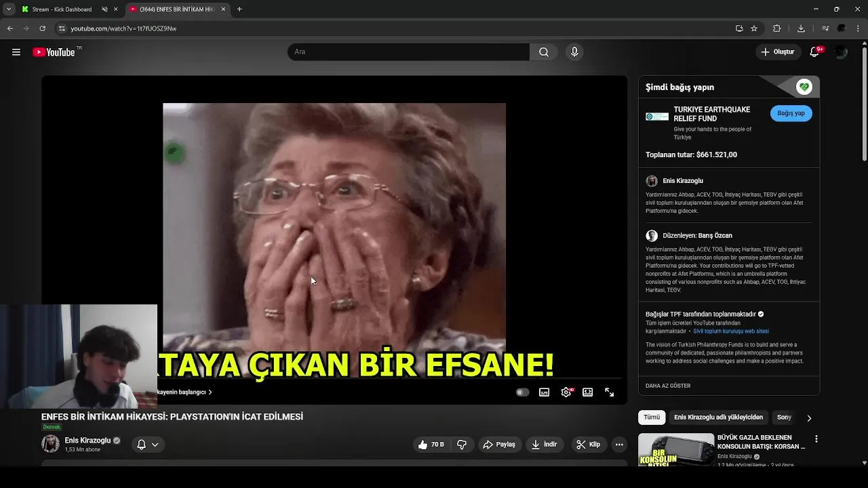Open the media control icon in the Chrome toolbar
The image size is (868, 488).
(x=825, y=28)
